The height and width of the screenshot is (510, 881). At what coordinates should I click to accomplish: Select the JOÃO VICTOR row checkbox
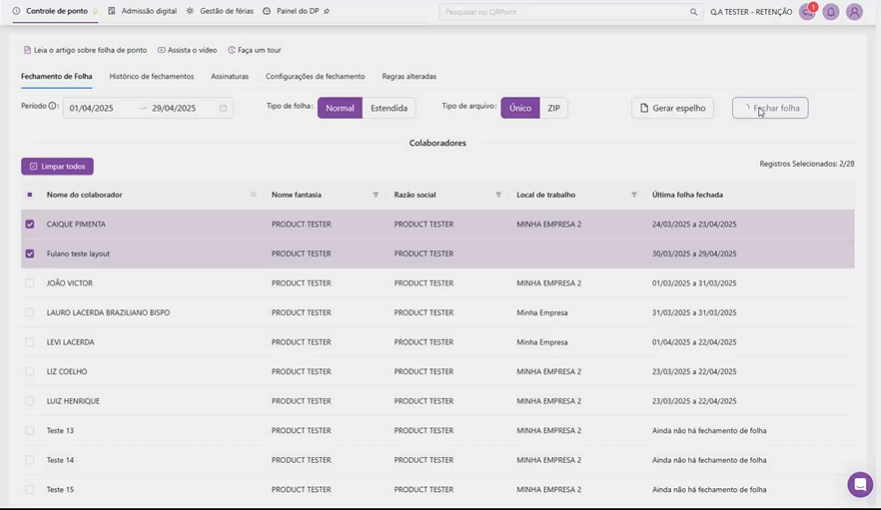click(x=30, y=284)
